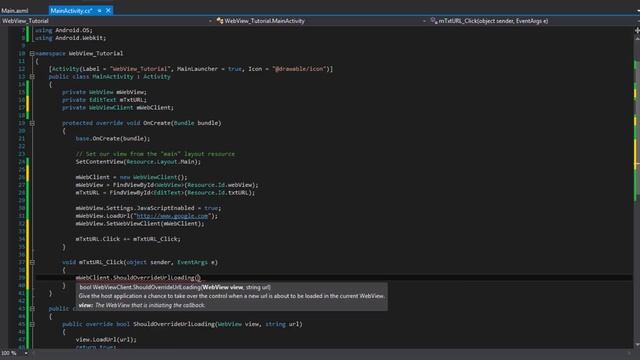This screenshot has height=360, width=640.
Task: Close the MainActivity.cs tab
Action: (108, 11)
